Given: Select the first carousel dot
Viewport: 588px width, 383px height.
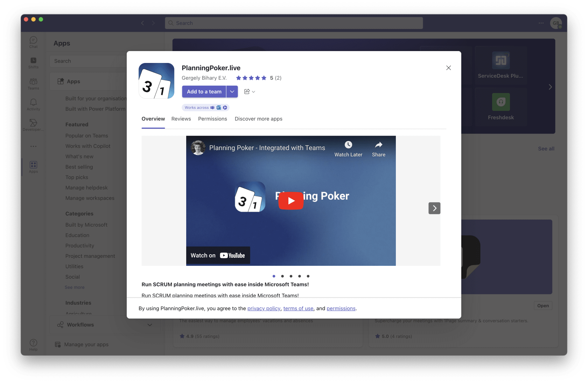Looking at the screenshot, I should 274,276.
